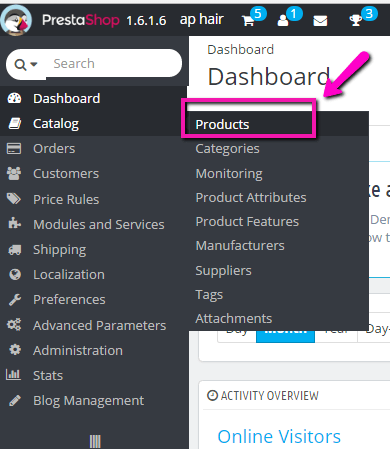This screenshot has width=390, height=449.
Task: Click the Online Visitors link
Action: [x=279, y=436]
